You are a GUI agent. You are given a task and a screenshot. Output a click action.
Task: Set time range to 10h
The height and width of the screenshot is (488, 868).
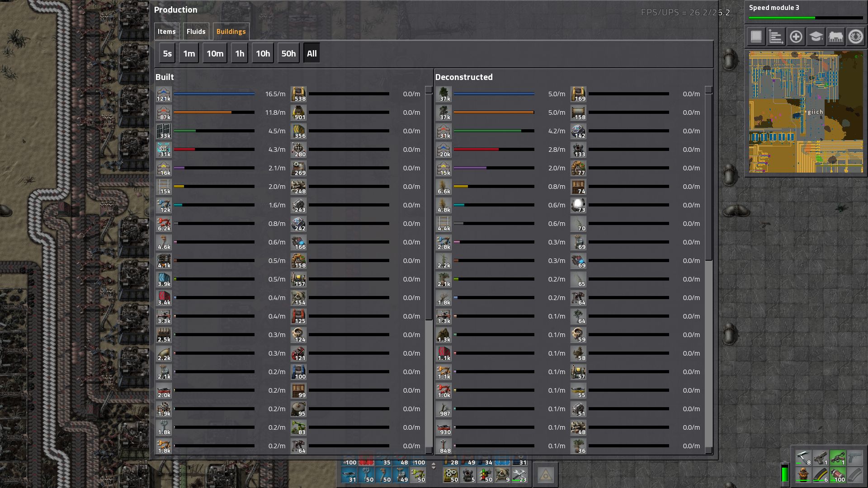[x=263, y=53]
